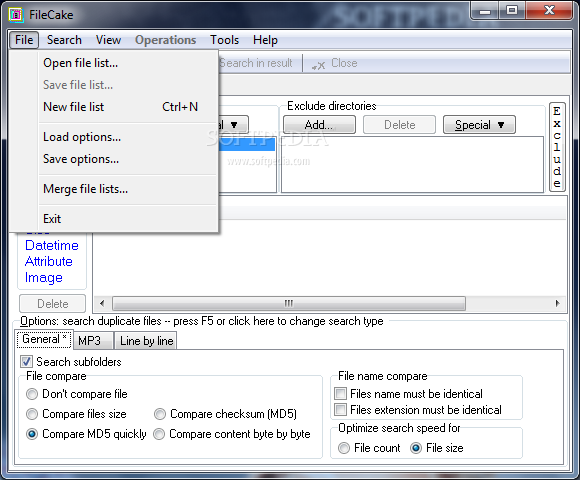Select File count optimize option
580x480 pixels.
point(344,448)
